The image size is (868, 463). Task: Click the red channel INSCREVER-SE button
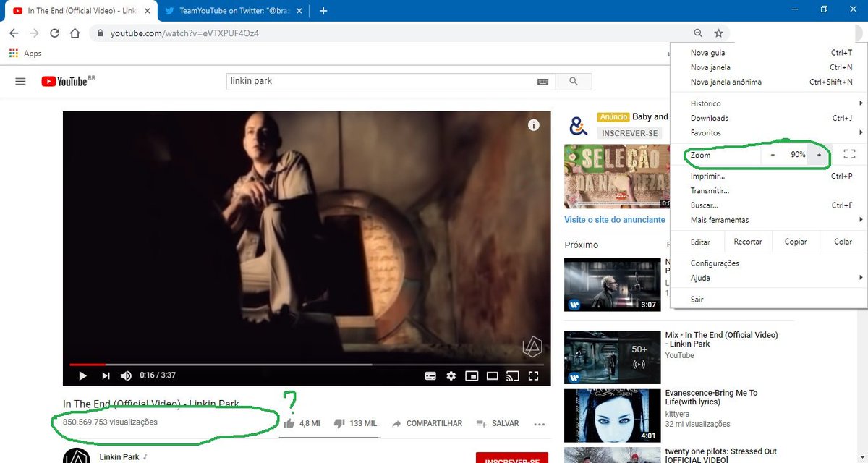512,458
